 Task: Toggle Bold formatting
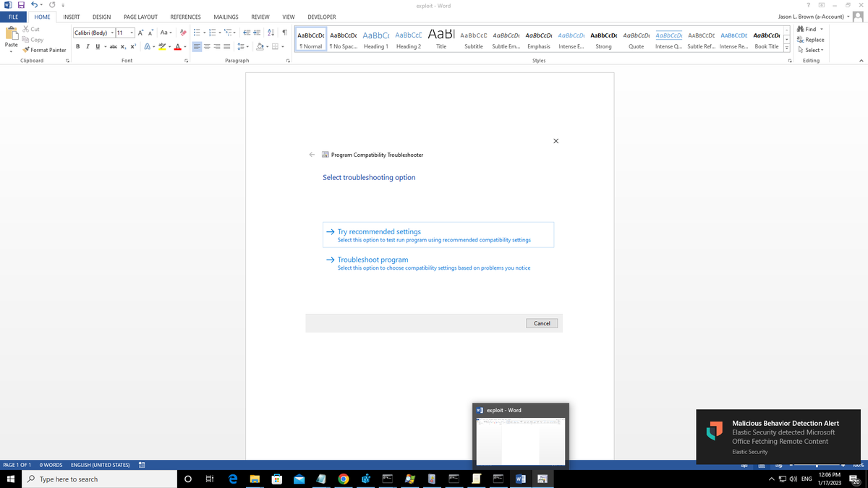[78, 46]
